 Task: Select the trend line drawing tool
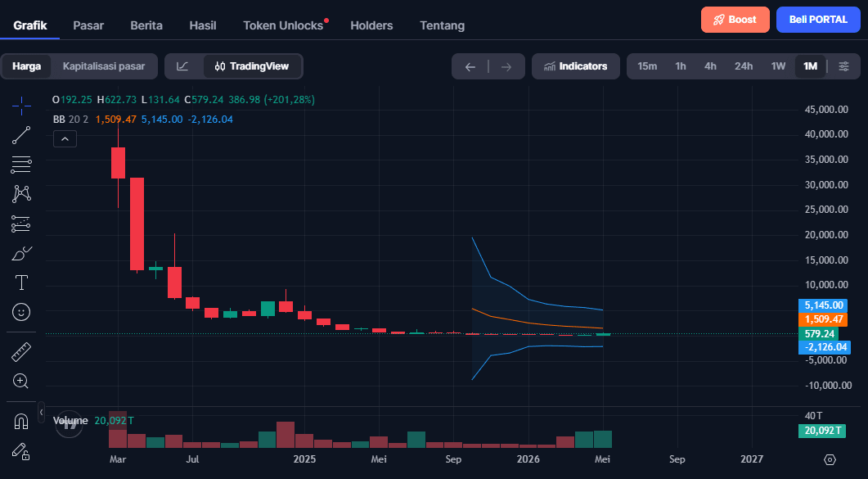[21, 135]
